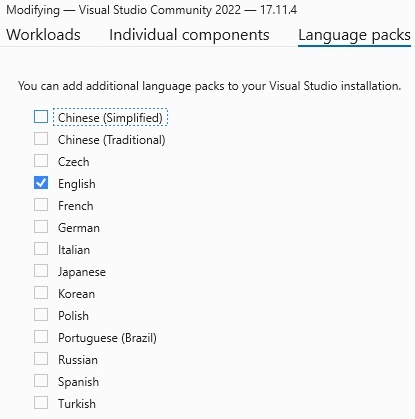Viewport: 415px width, 419px height.
Task: Uncheck the English language pack
Action: [x=41, y=183]
